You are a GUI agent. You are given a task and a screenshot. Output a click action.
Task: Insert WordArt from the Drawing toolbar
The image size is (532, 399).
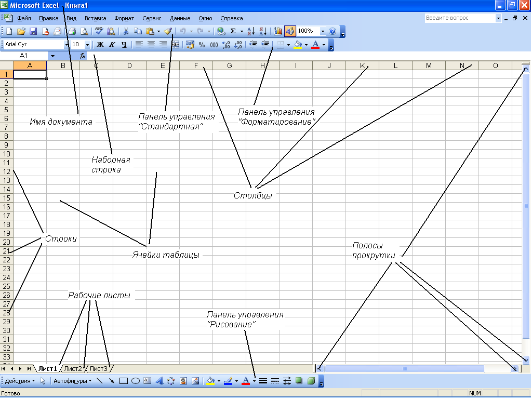pos(159,381)
